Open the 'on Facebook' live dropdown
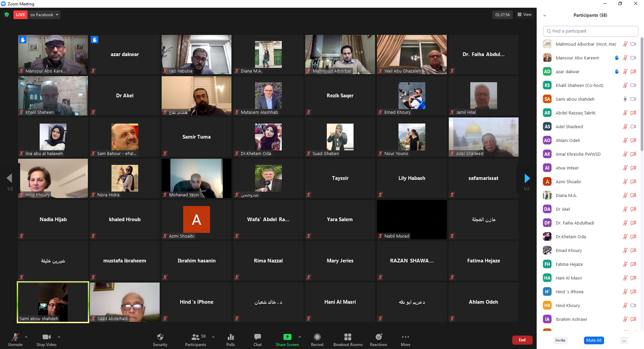Screen dimensions: 644x349 pos(44,15)
